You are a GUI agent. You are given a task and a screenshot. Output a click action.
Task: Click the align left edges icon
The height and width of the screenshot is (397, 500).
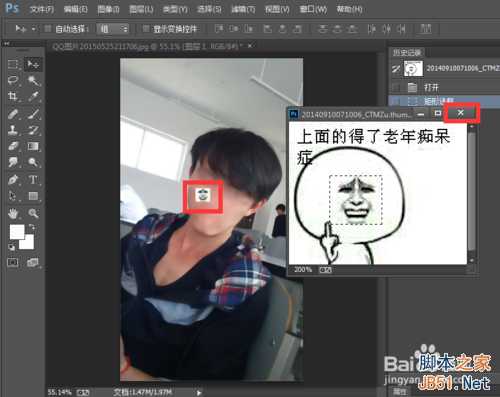tap(268, 29)
